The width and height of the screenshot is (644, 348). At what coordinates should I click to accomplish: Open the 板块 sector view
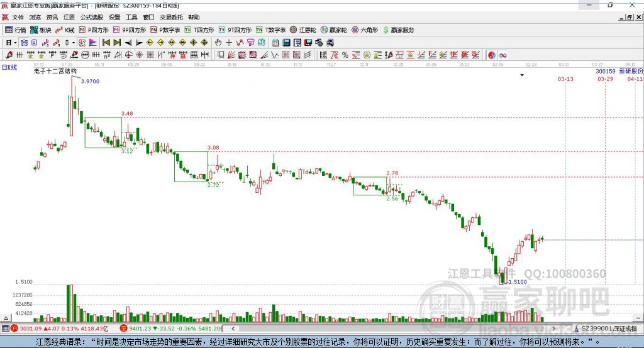[x=40, y=30]
